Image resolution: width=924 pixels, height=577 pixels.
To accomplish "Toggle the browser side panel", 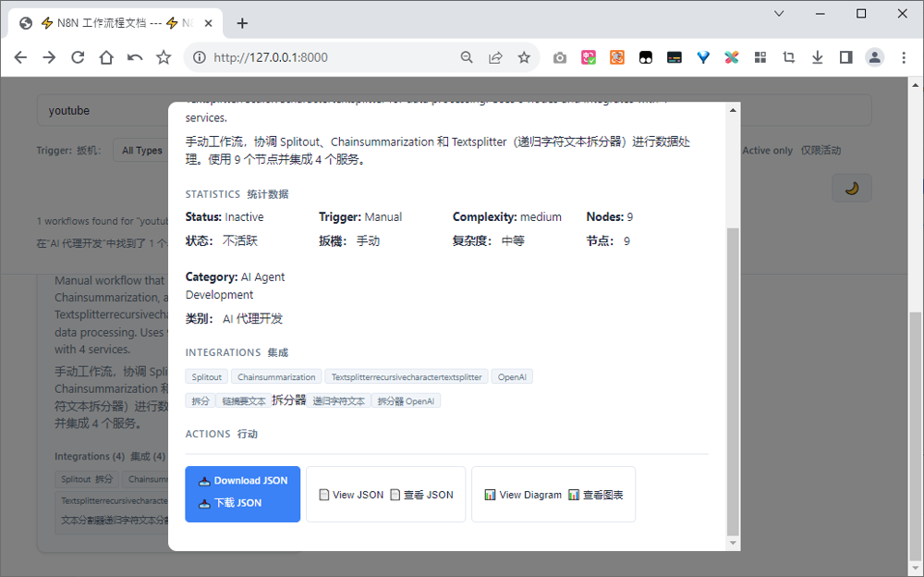I will click(845, 57).
